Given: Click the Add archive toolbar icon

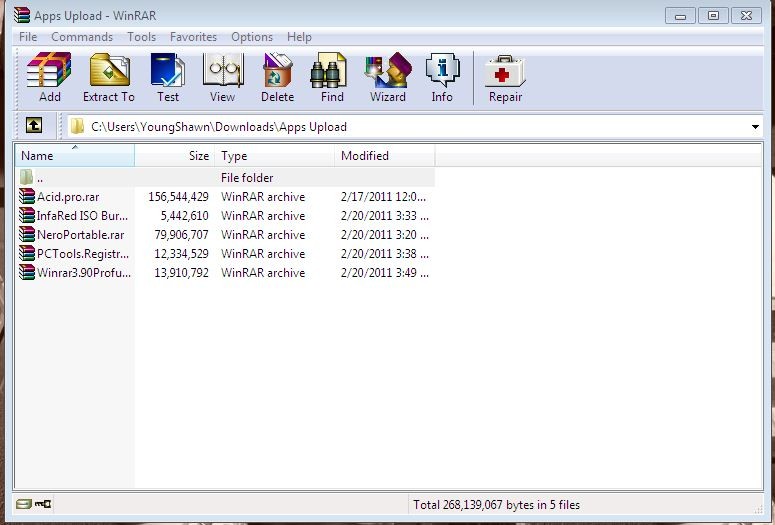Looking at the screenshot, I should click(x=49, y=78).
